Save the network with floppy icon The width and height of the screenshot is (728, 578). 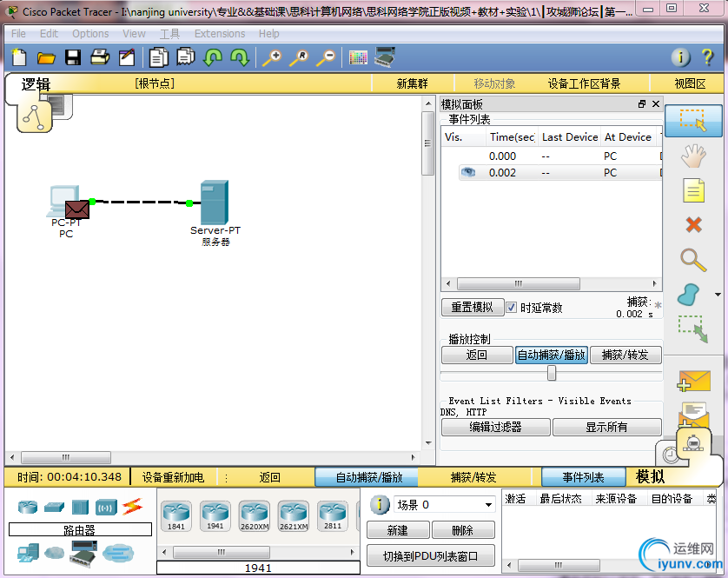click(x=73, y=57)
